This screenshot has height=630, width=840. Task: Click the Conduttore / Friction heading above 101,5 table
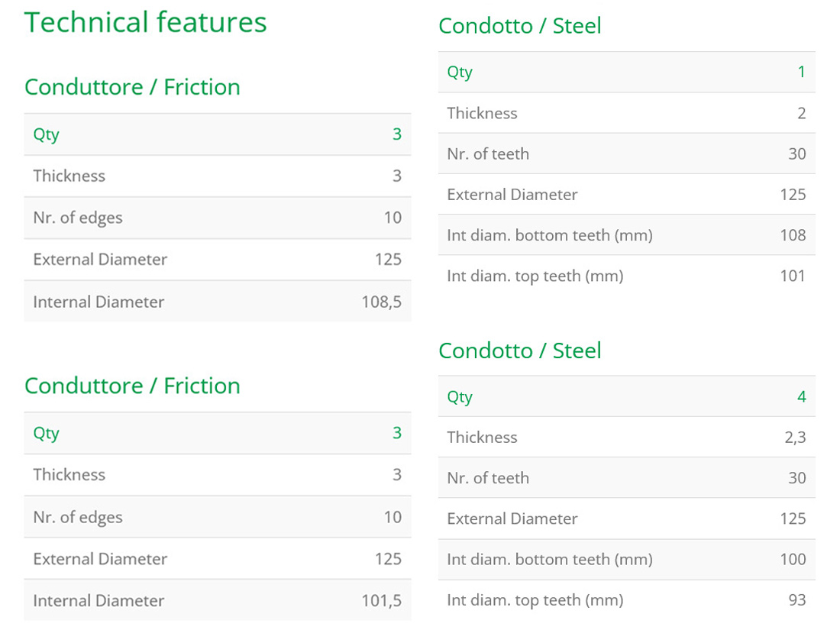tap(132, 386)
